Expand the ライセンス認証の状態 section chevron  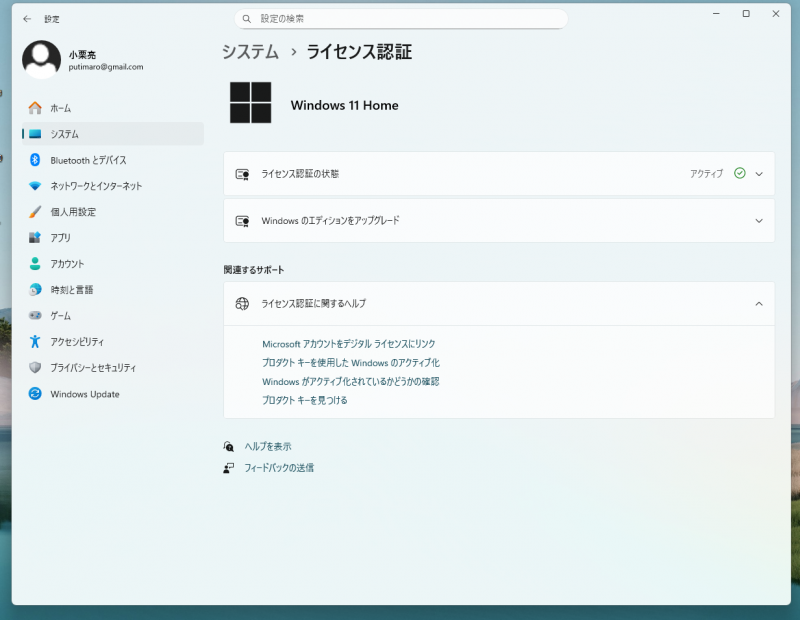point(759,174)
